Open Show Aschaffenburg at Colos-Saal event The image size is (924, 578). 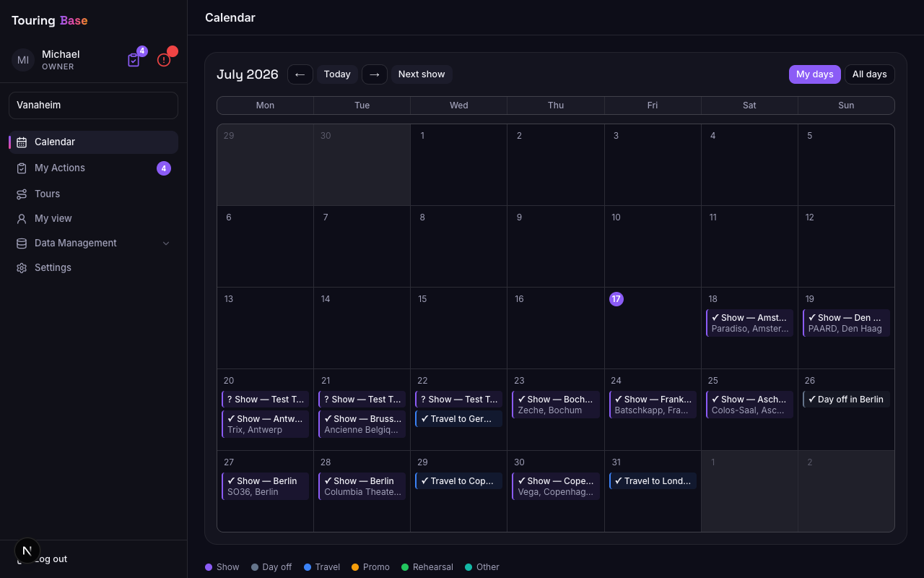[x=749, y=405]
